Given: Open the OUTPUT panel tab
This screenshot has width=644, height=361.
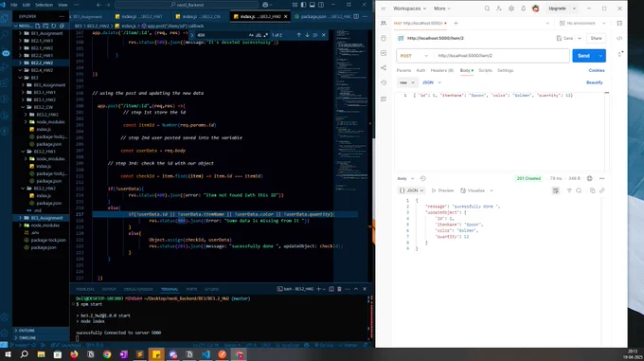Looking at the screenshot, I should pyautogui.click(x=109, y=289).
